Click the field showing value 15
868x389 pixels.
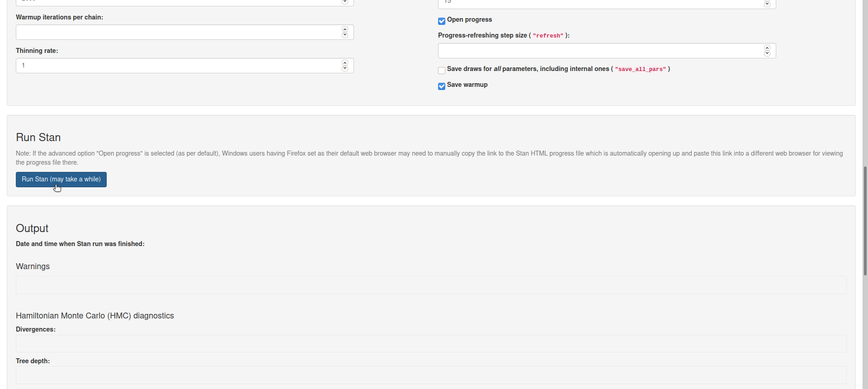[x=599, y=4]
